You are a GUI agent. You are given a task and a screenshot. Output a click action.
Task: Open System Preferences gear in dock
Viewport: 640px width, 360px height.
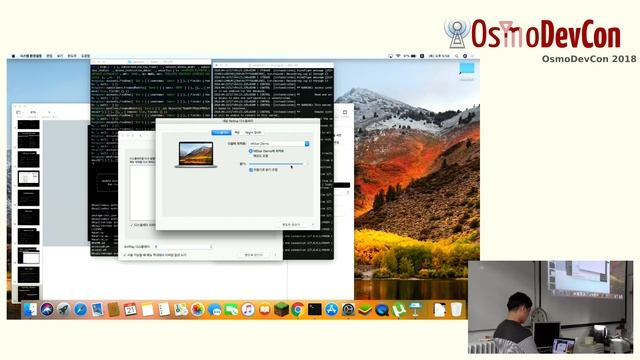pos(348,310)
